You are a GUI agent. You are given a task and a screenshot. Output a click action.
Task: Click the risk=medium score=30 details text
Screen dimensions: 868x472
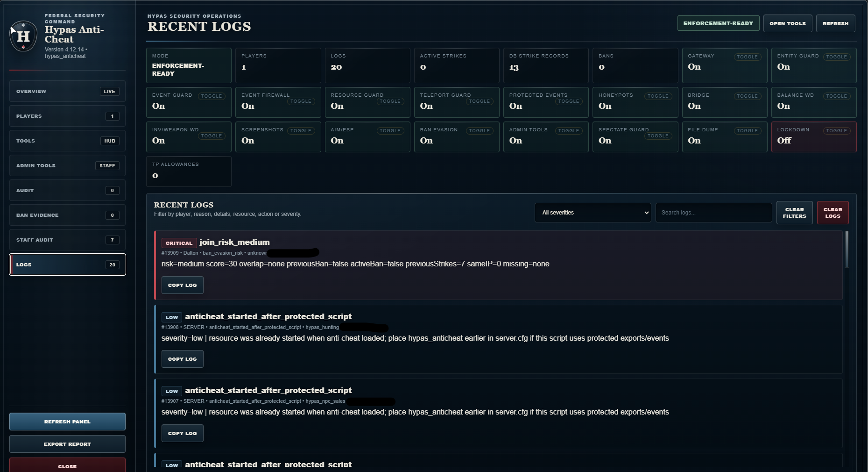(355, 264)
